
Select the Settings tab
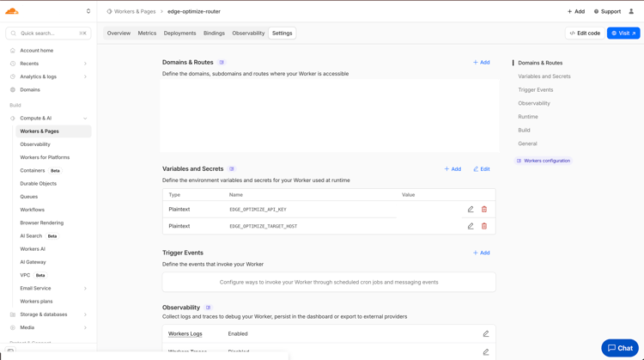tap(283, 33)
